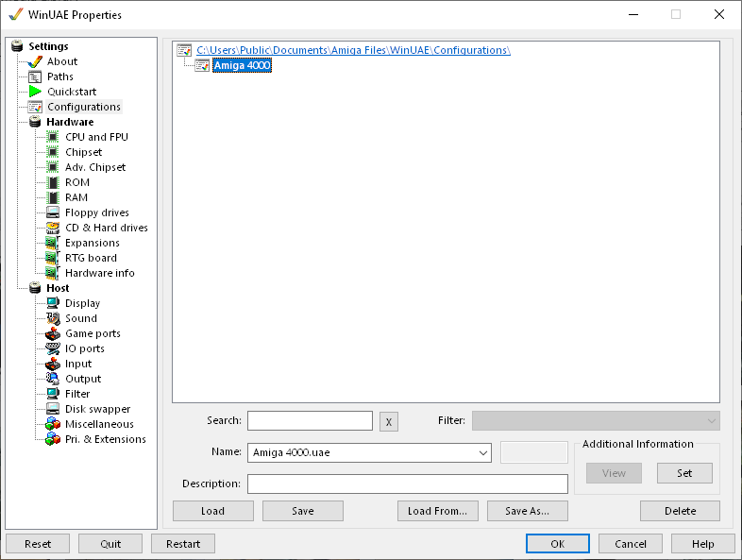Open the Floppy drives page label
The image size is (742, 560).
(97, 213)
